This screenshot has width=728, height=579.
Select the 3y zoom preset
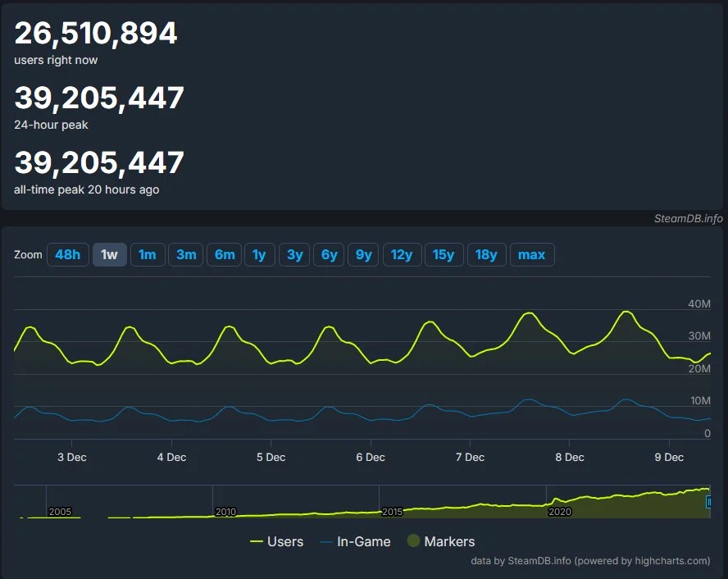point(293,254)
